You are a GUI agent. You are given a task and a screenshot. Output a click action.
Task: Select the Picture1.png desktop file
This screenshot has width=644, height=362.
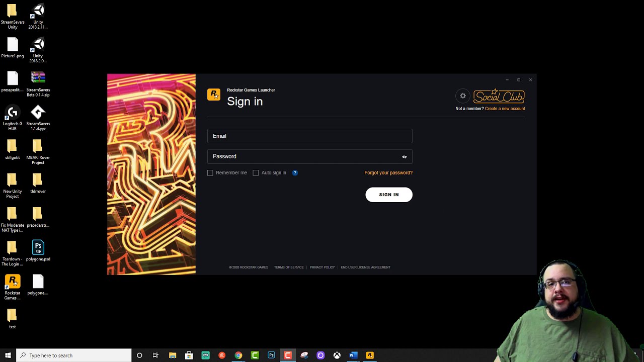[13, 48]
